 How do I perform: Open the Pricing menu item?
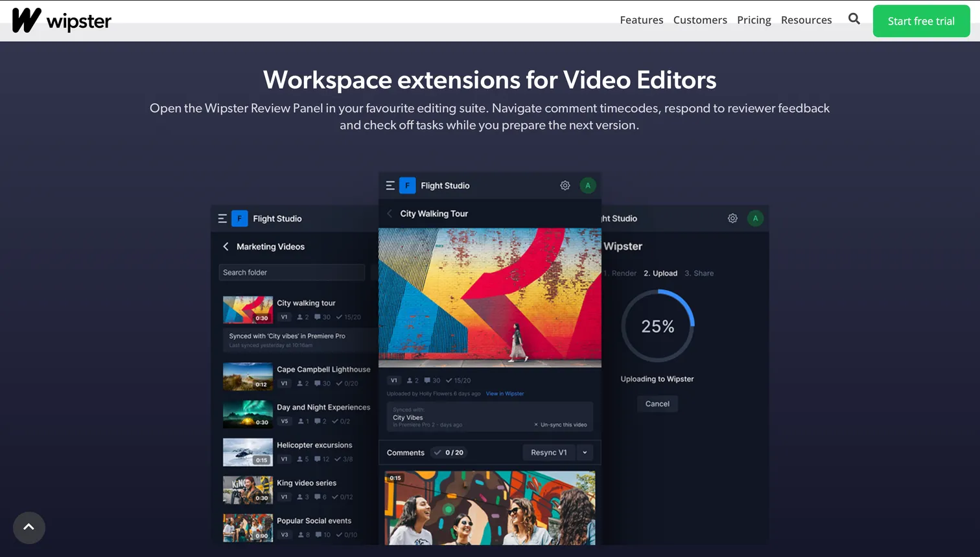coord(754,20)
